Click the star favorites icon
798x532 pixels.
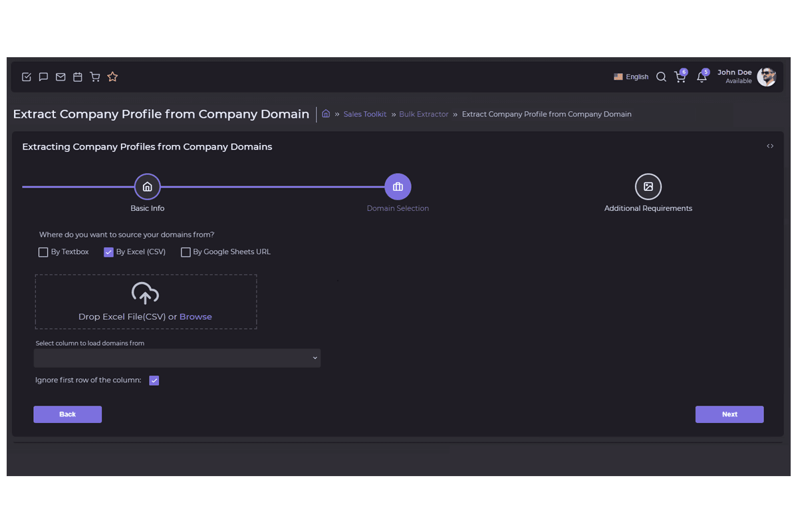(112, 77)
